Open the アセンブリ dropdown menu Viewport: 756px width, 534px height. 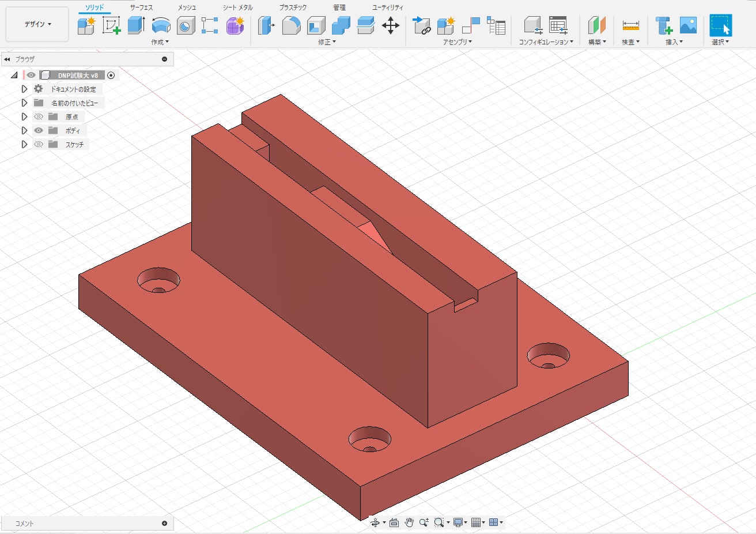click(x=458, y=42)
